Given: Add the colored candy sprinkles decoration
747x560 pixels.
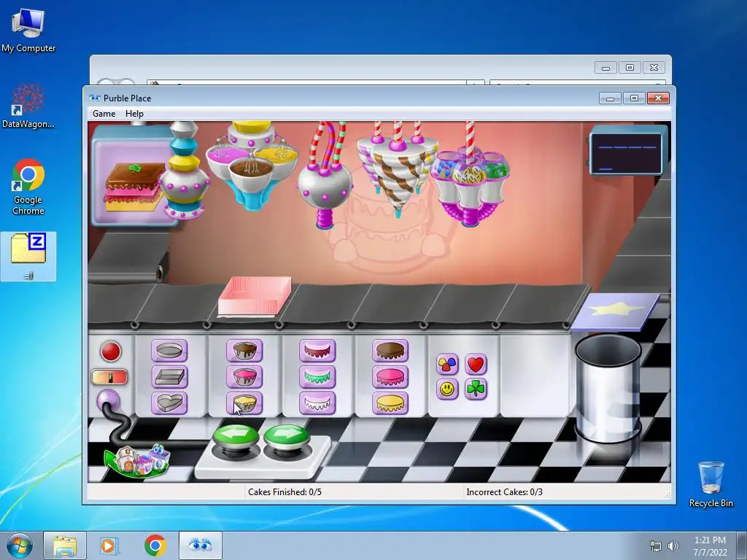Looking at the screenshot, I should [x=447, y=365].
